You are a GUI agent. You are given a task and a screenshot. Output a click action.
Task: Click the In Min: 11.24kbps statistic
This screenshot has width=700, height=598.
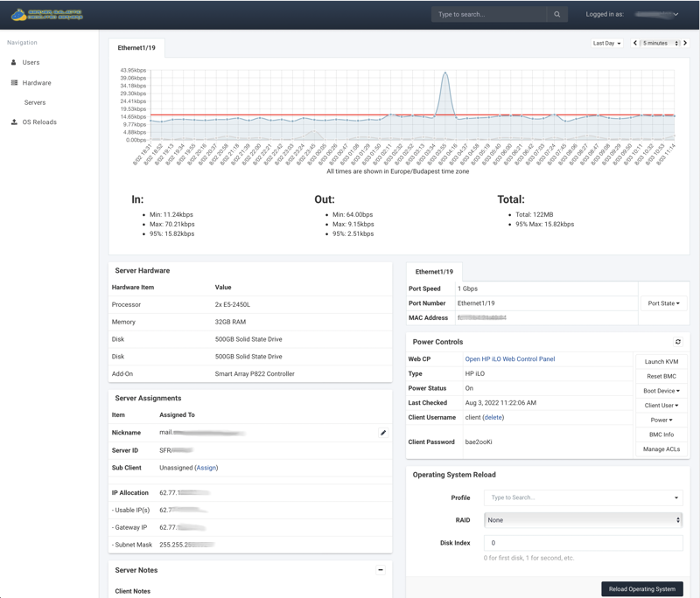[171, 214]
